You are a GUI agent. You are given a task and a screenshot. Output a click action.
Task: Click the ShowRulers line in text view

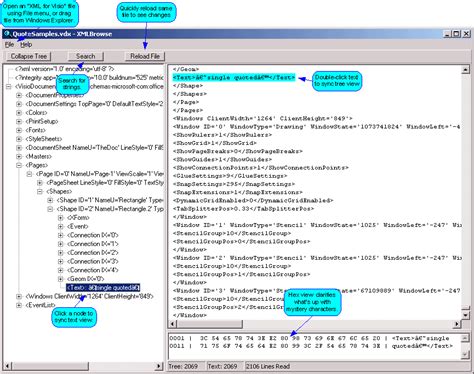(222, 135)
